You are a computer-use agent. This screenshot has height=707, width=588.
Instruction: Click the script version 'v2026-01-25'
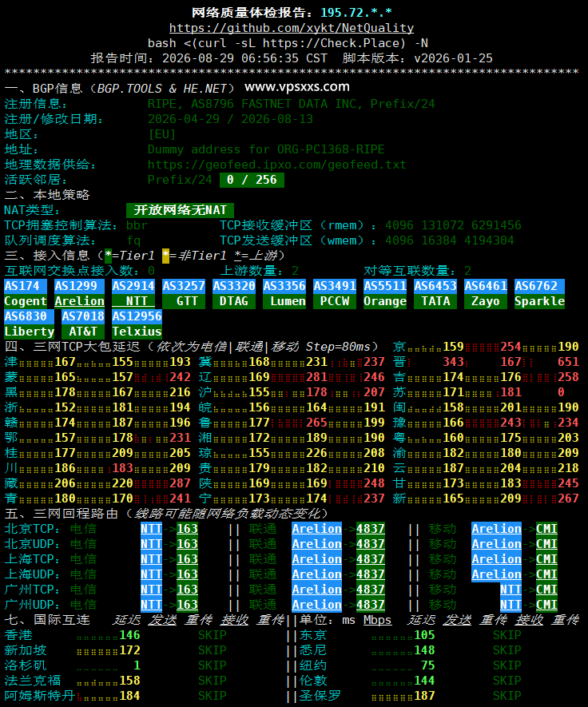tap(453, 58)
